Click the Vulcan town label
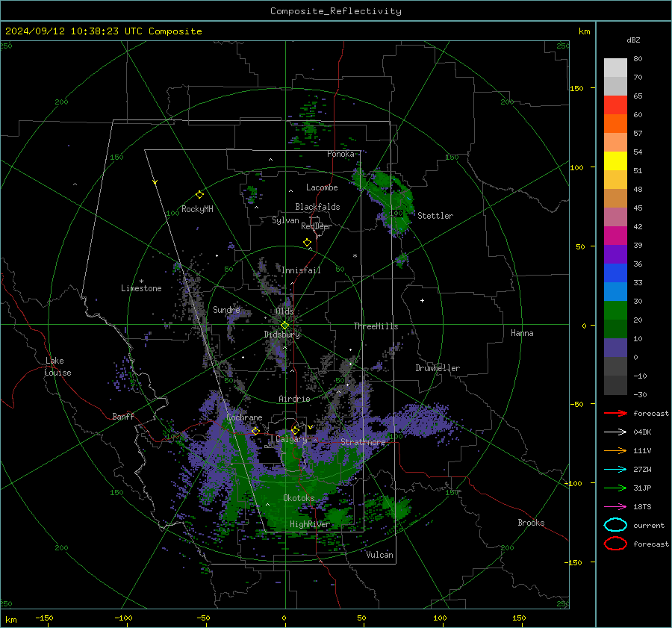Image resolution: width=672 pixels, height=628 pixels. (x=379, y=555)
